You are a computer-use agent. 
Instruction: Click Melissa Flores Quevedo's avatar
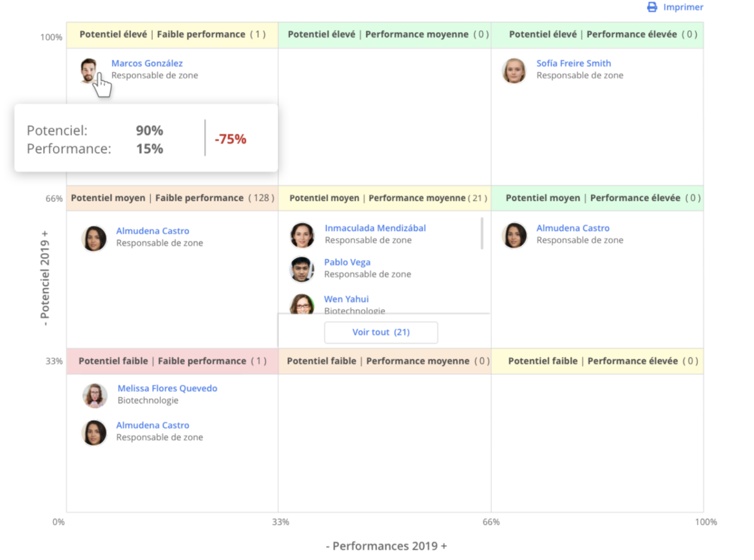[x=95, y=395]
